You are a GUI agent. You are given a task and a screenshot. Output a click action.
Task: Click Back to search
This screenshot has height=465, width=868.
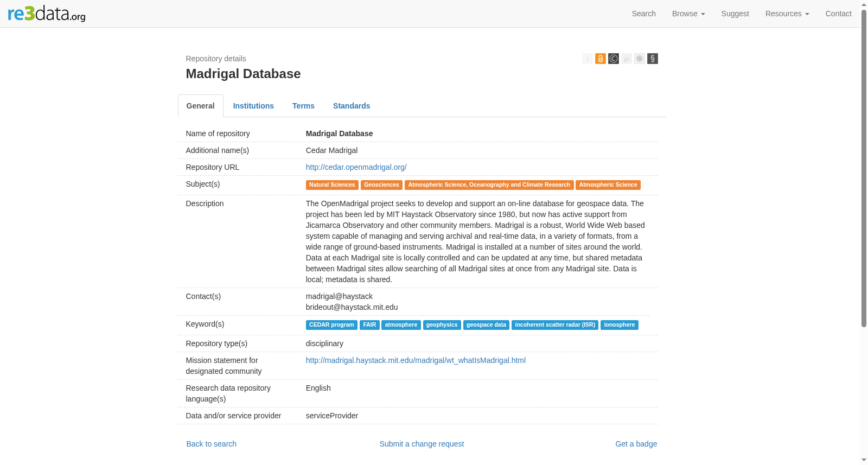pyautogui.click(x=212, y=444)
